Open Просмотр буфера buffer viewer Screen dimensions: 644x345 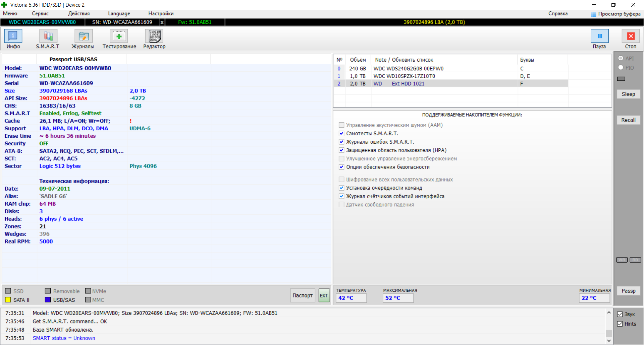coord(616,14)
